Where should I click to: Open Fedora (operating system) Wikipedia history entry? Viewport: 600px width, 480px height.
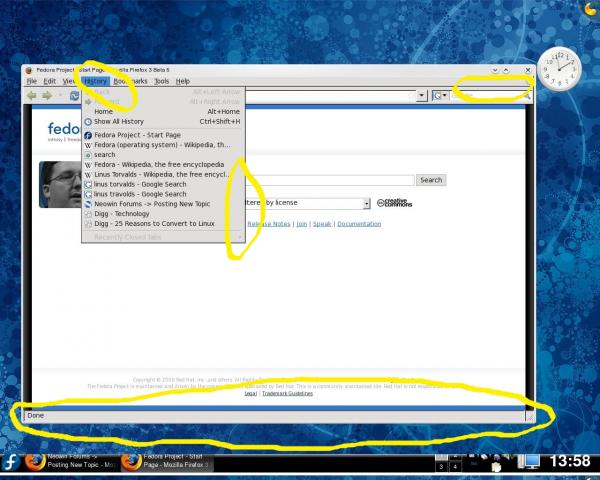point(163,145)
